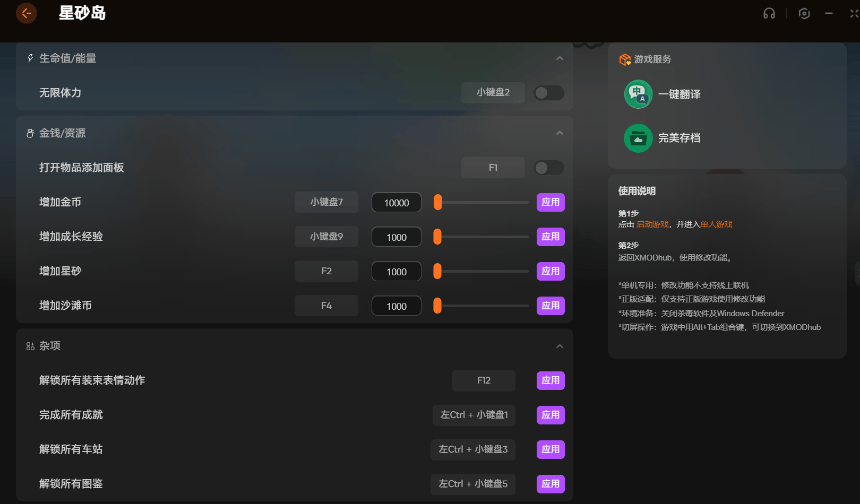Click 应用 for 解锁所有车站
The width and height of the screenshot is (860, 504).
click(x=551, y=449)
